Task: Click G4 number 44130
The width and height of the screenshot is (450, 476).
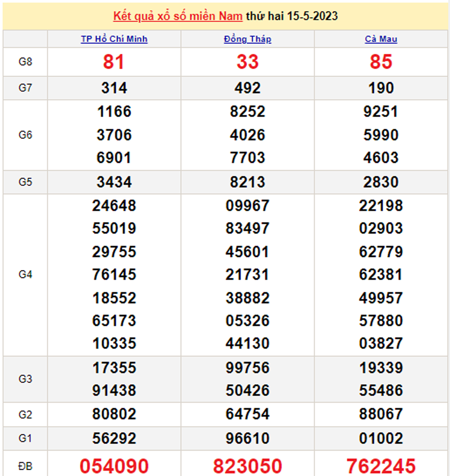Action: click(x=247, y=343)
